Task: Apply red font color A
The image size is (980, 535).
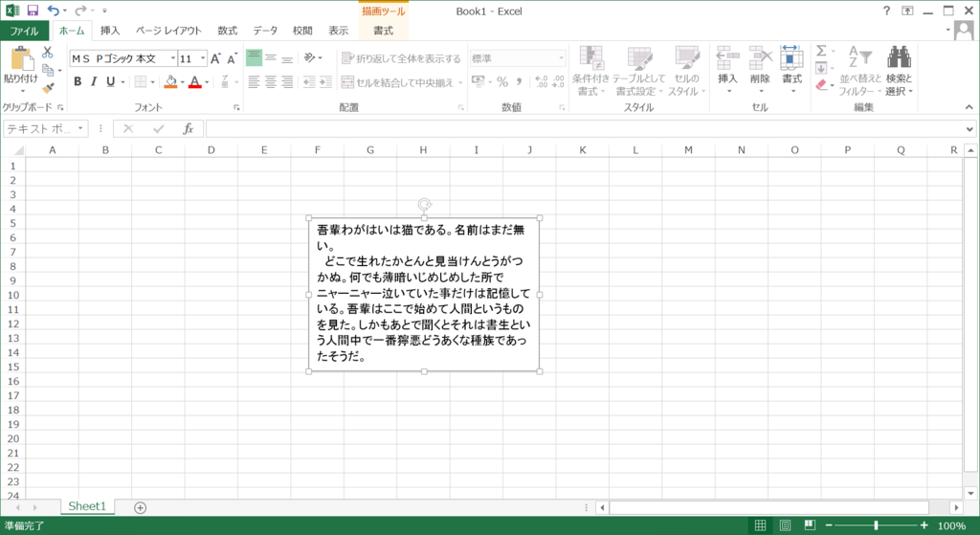Action: tap(195, 82)
